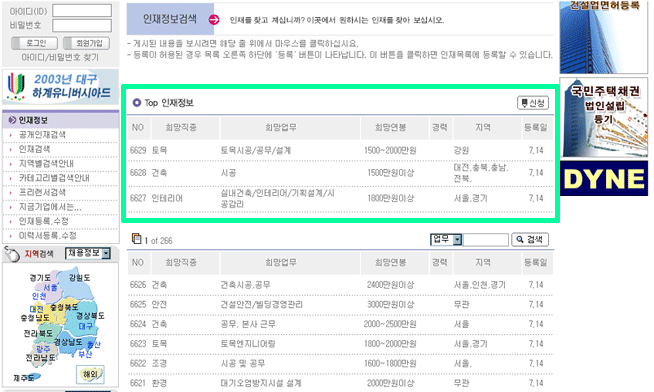Click the circle bullet icon beside Top 인재정보

click(136, 103)
